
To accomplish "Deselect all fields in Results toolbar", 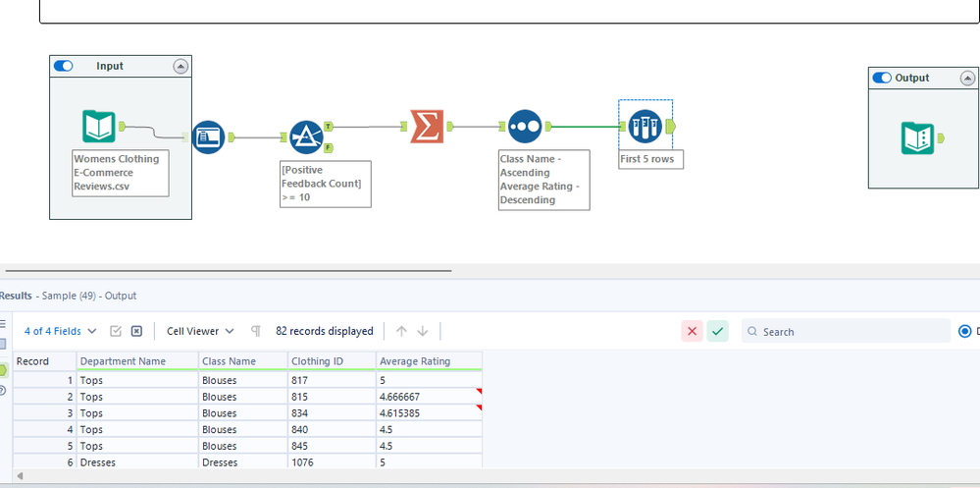I will 137,331.
